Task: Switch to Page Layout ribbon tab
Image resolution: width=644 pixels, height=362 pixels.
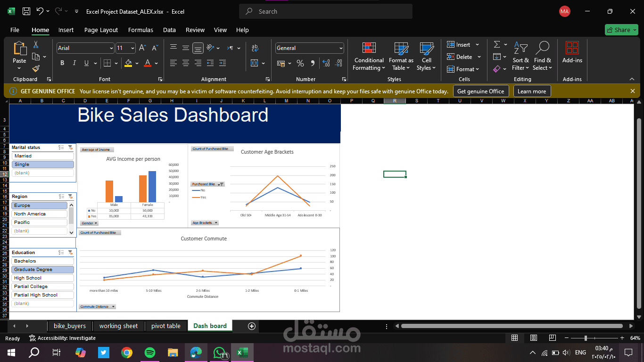Action: tap(101, 30)
